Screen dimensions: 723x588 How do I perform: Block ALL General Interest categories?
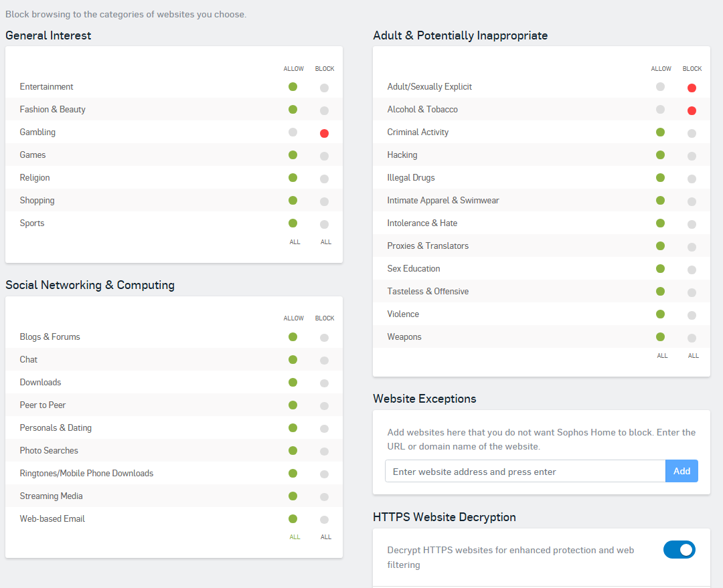click(x=326, y=242)
